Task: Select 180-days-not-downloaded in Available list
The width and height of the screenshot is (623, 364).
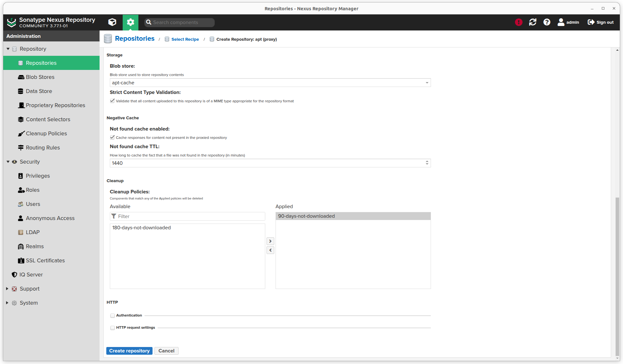Action: tap(188, 228)
